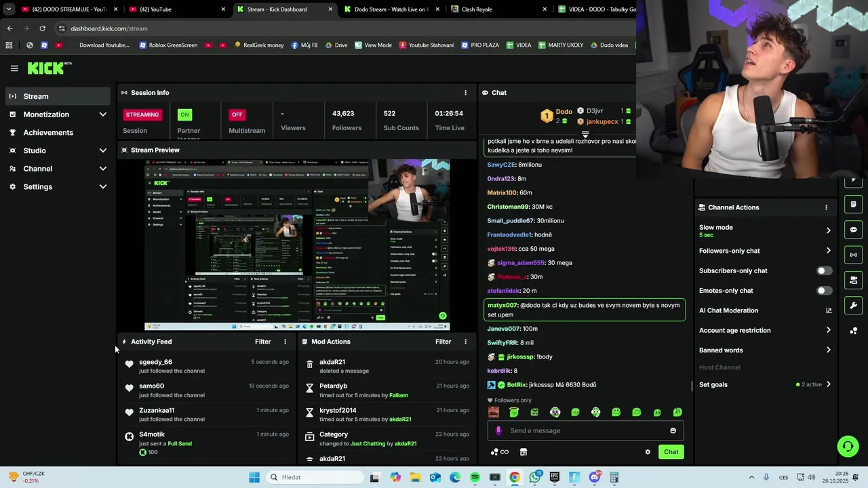Select the first face emote in chat row
The width and height of the screenshot is (868, 488).
[x=493, y=412]
